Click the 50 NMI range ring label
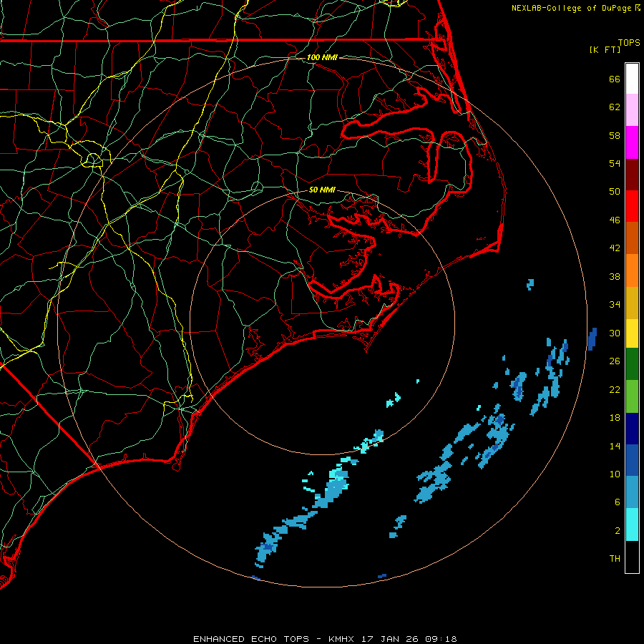This screenshot has height=644, width=644. click(x=322, y=190)
